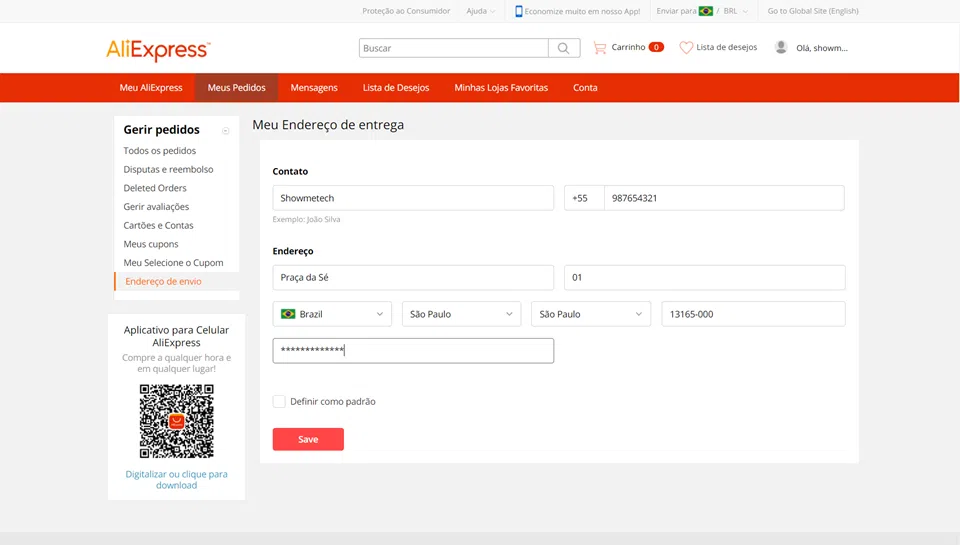The height and width of the screenshot is (545, 960).
Task: Go to Global Site (English)
Action: pos(813,11)
